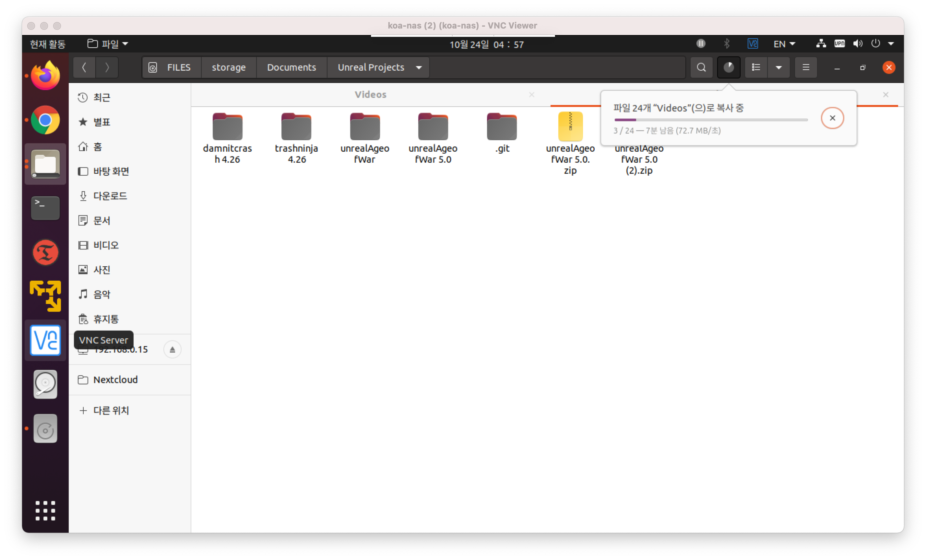This screenshot has width=926, height=560.
Task: Switch to the Videos tab
Action: [x=370, y=95]
